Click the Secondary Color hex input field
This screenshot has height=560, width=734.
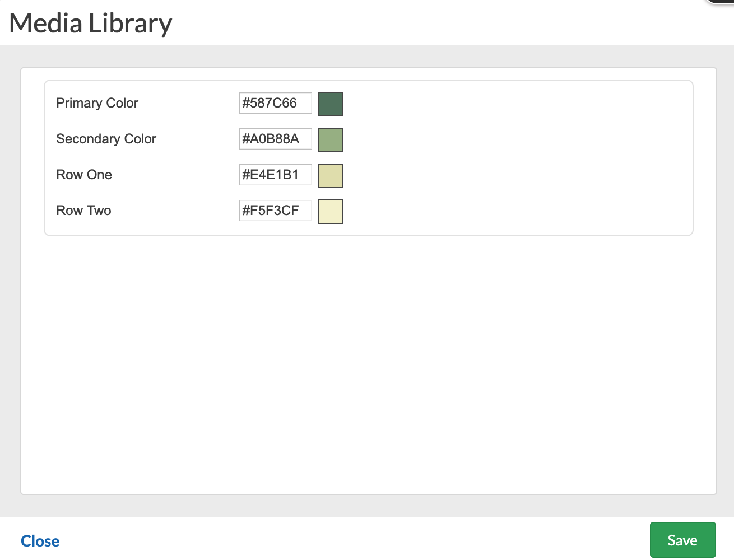[275, 139]
